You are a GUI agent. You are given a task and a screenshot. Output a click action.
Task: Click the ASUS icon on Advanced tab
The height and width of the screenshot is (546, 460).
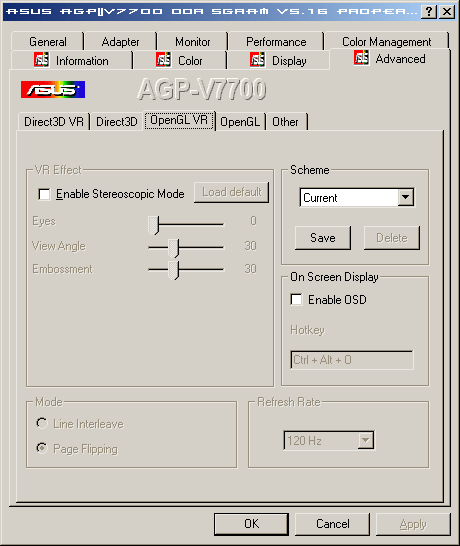pos(361,58)
